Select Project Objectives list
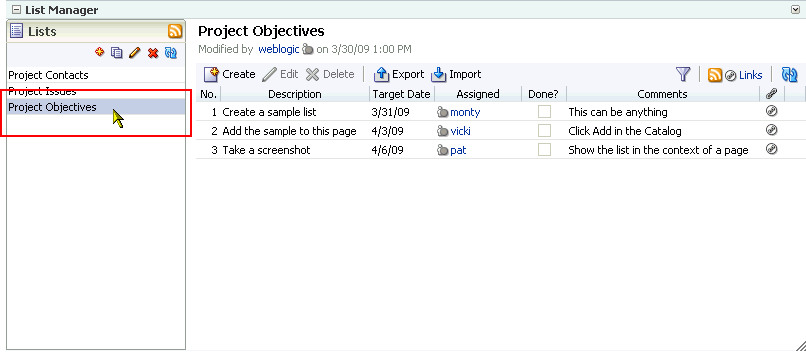The image size is (806, 362). (x=96, y=107)
